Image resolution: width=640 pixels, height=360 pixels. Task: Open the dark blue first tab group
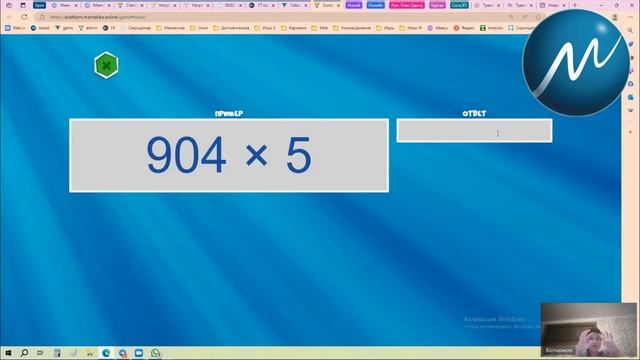pyautogui.click(x=39, y=5)
